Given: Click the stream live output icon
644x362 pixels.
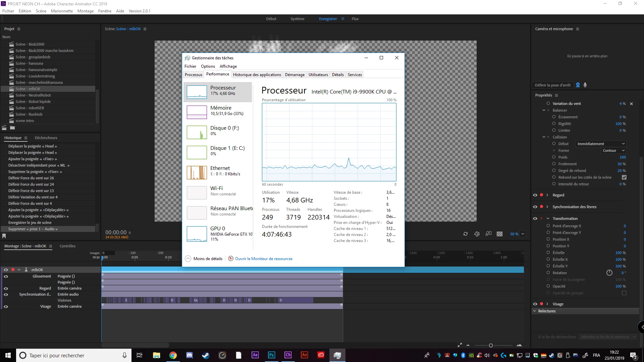Looking at the screenshot, I should coord(488,234).
